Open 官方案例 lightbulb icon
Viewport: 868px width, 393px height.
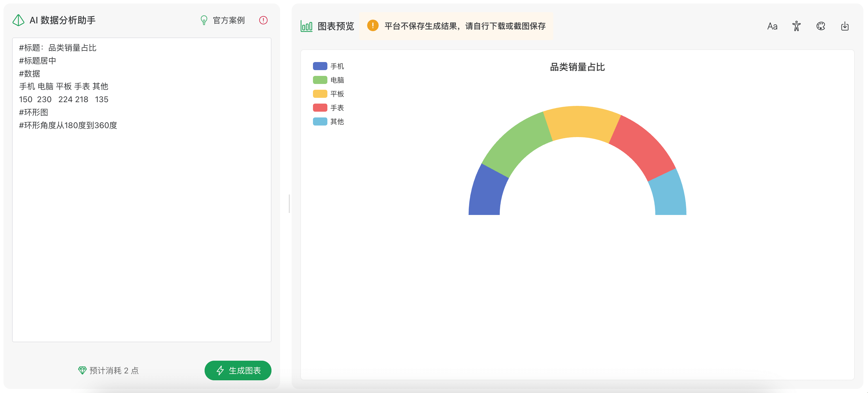tap(204, 20)
